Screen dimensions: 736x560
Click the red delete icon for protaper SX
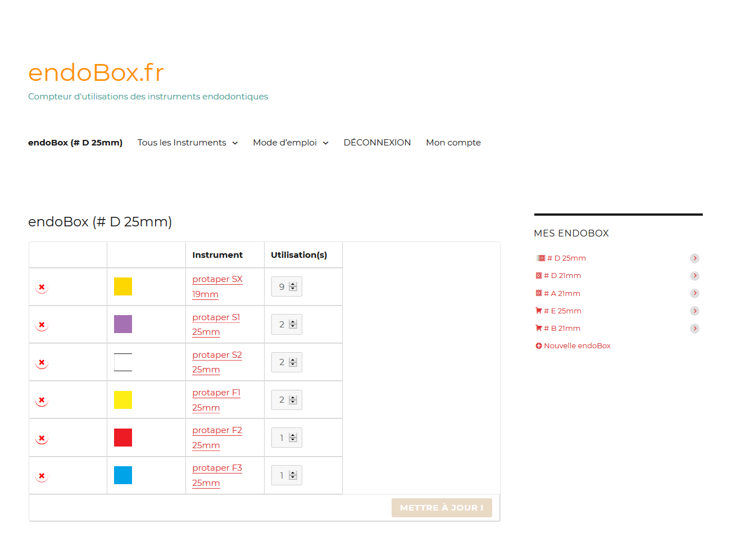42,287
